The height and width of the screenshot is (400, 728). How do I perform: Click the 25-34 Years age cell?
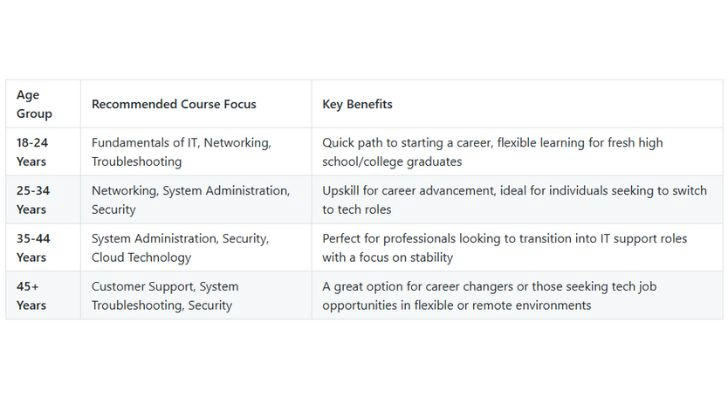pos(33,200)
